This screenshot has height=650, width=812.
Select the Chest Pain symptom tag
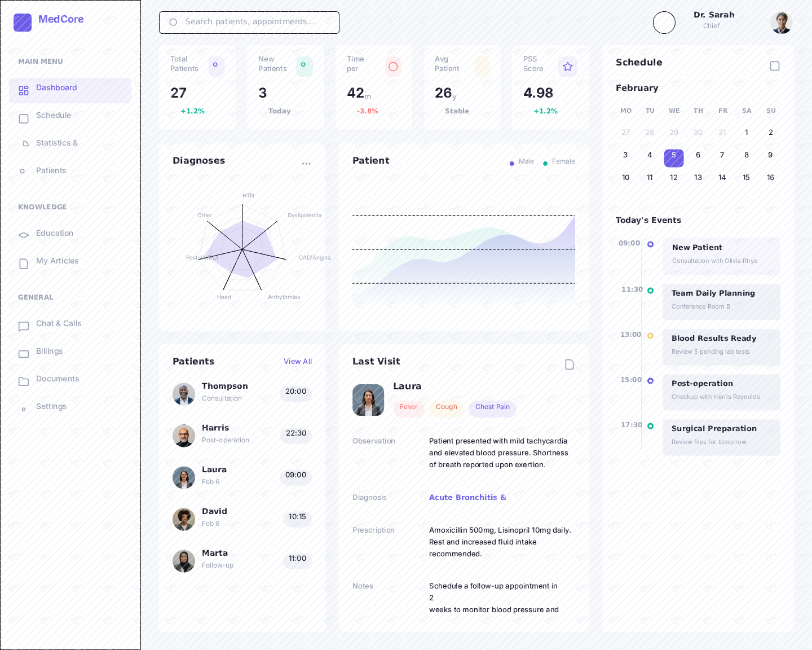492,407
